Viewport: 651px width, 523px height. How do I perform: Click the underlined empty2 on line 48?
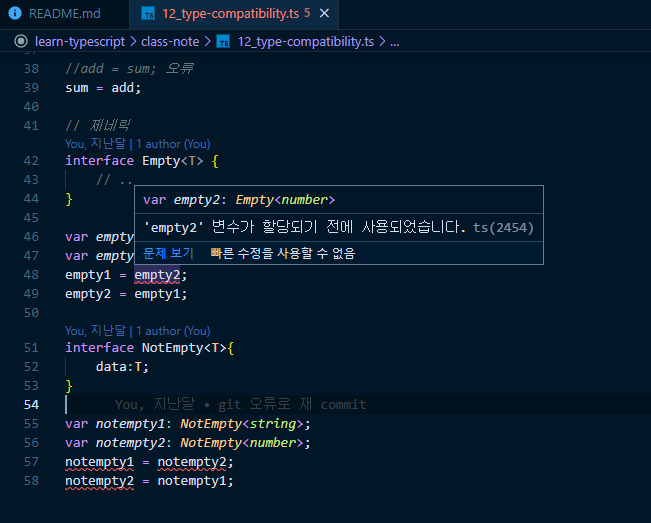pos(158,275)
